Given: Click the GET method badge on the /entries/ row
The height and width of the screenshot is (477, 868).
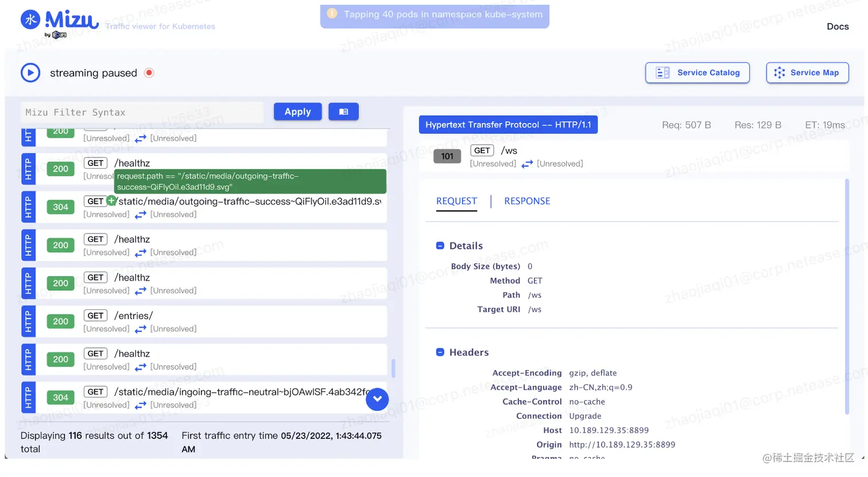Looking at the screenshot, I should coord(95,316).
